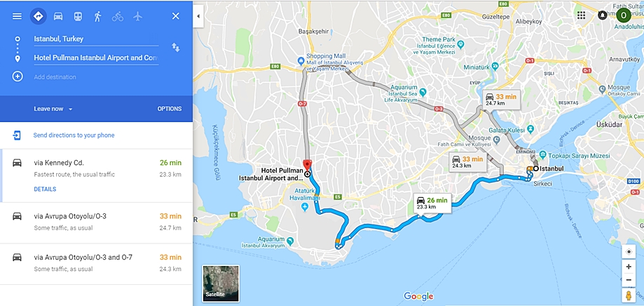This screenshot has height=306, width=644.
Task: Open the Leave now dropdown
Action: point(53,109)
